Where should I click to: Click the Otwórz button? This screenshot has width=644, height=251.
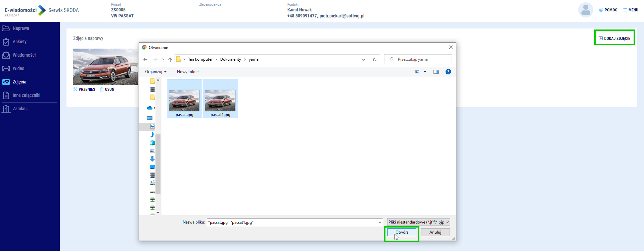402,232
